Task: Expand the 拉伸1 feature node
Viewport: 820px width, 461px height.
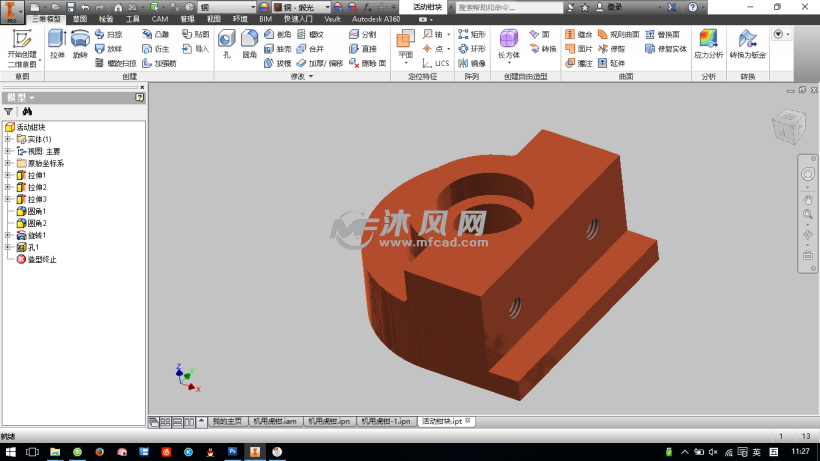Action: click(8, 175)
